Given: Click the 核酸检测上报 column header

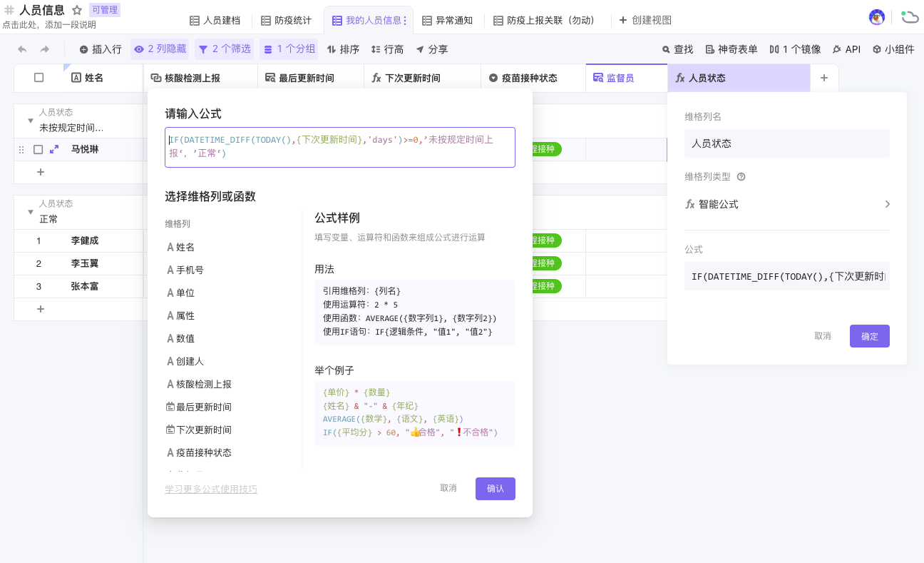Looking at the screenshot, I should click(200, 78).
